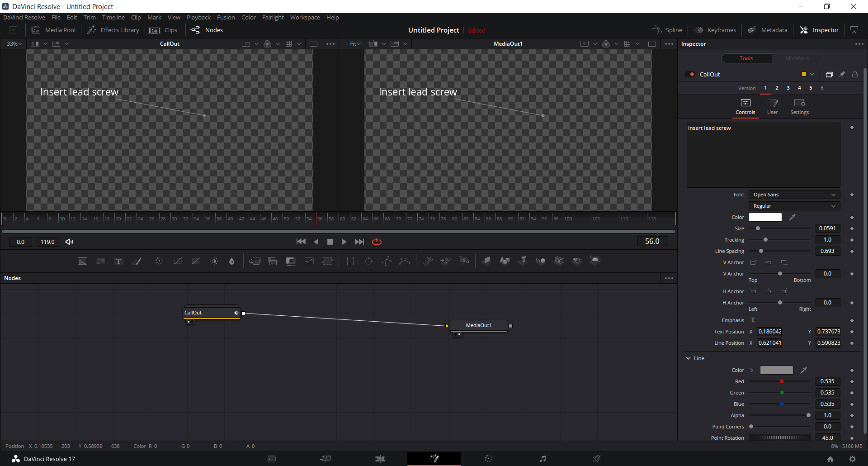868x466 pixels.
Task: Open the Workspace menu
Action: point(305,17)
